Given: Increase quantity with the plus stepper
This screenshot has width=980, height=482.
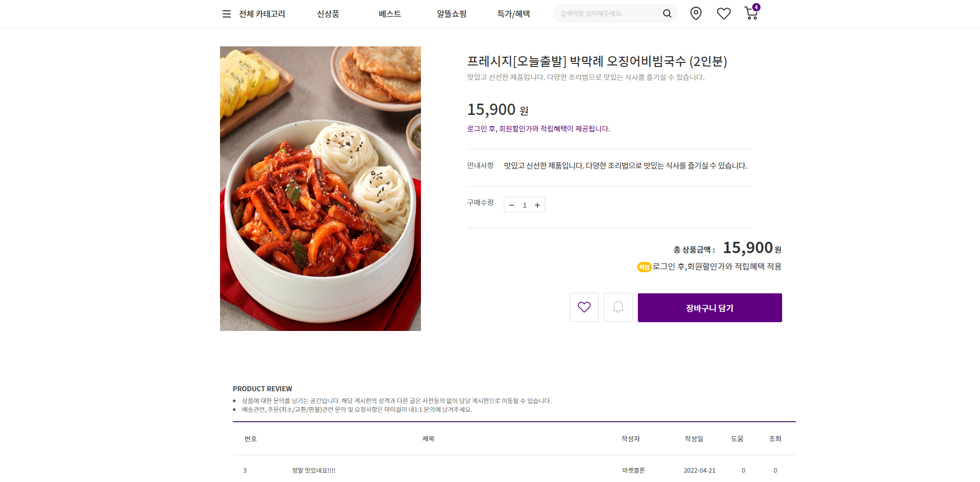Looking at the screenshot, I should pyautogui.click(x=537, y=205).
